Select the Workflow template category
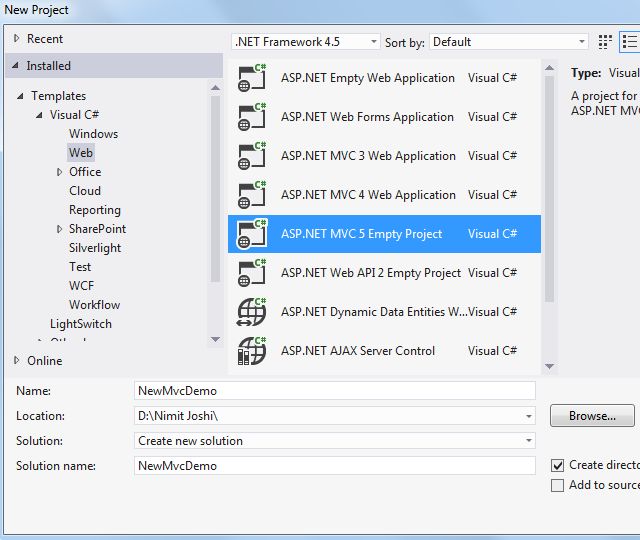Viewport: 640px width, 540px height. [95, 305]
